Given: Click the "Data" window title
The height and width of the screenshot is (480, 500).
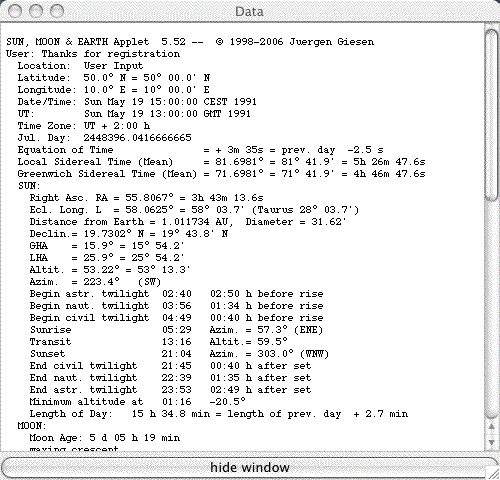Looking at the screenshot, I should click(249, 12).
